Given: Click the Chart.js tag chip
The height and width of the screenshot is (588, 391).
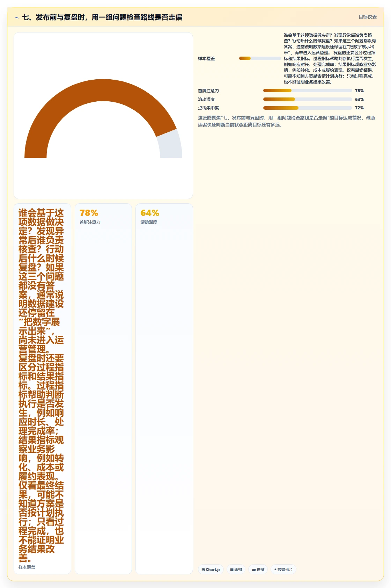Looking at the screenshot, I should click(x=211, y=569).
